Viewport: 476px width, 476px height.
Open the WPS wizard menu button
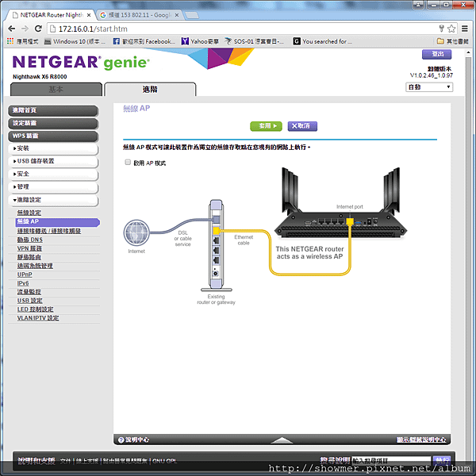point(53,136)
